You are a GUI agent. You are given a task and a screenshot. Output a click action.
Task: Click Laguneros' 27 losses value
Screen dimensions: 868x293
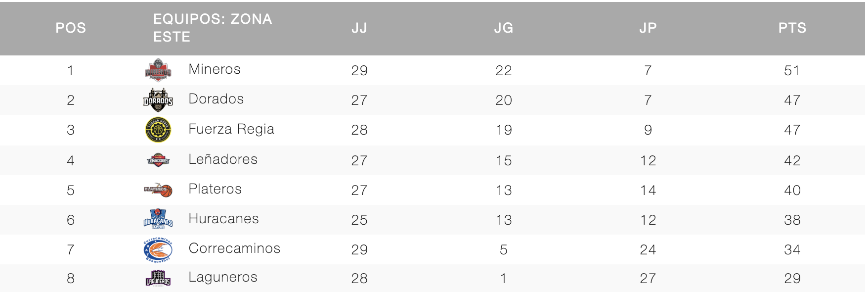click(648, 278)
